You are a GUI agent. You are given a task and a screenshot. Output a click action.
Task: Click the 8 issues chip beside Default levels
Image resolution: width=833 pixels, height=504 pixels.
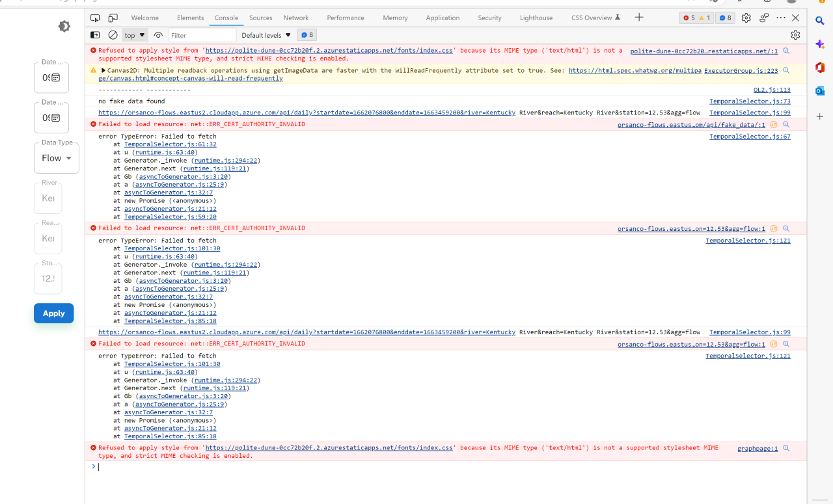pos(307,35)
